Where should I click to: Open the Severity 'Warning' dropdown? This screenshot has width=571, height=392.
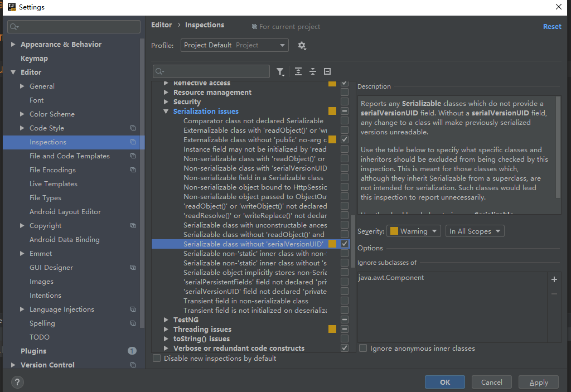pos(414,231)
